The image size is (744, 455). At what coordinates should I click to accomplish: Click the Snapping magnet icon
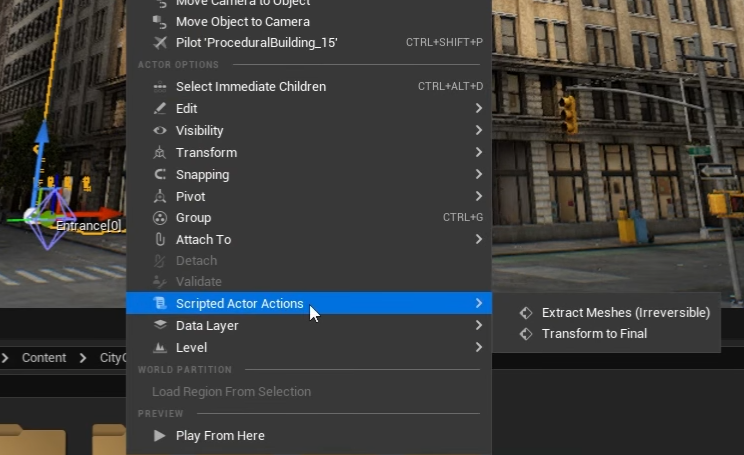point(159,175)
